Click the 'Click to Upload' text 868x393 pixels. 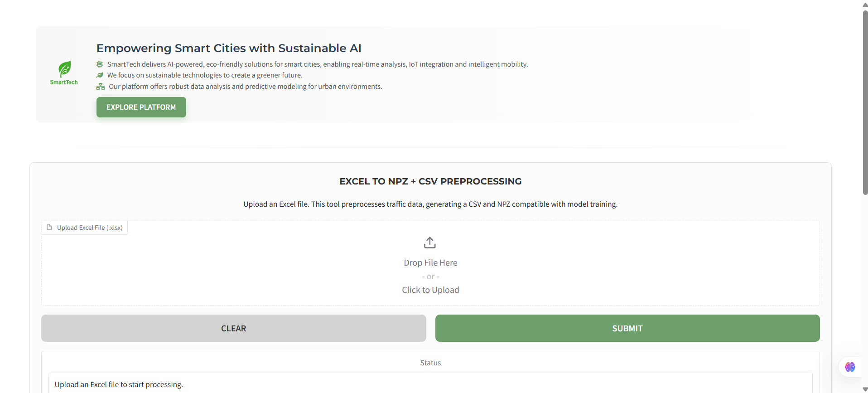tap(430, 290)
